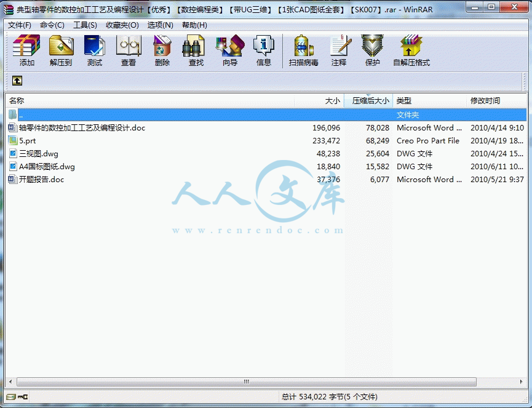
Task: Click packed size value 15,582
Action: (x=378, y=166)
